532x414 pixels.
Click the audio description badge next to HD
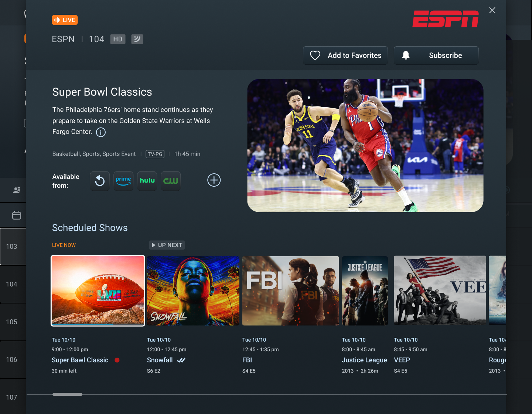point(137,39)
